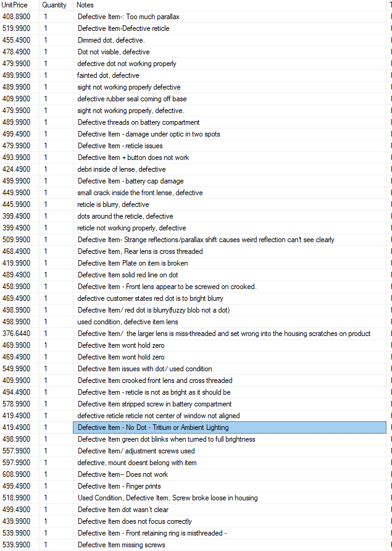392x551 pixels.
Task: Select the 'Strange reflections/parallax shift' note
Action: point(230,240)
